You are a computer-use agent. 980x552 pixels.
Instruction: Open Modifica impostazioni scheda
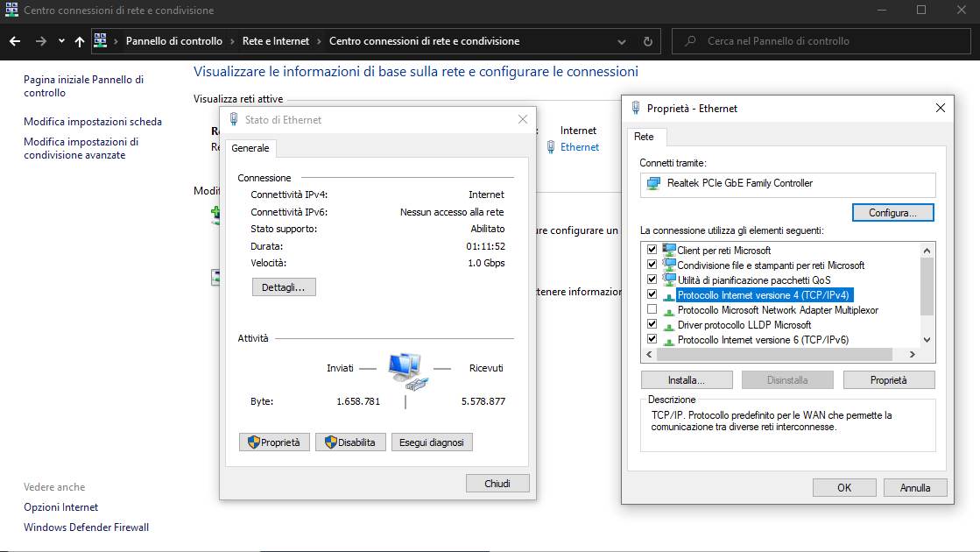coord(93,122)
